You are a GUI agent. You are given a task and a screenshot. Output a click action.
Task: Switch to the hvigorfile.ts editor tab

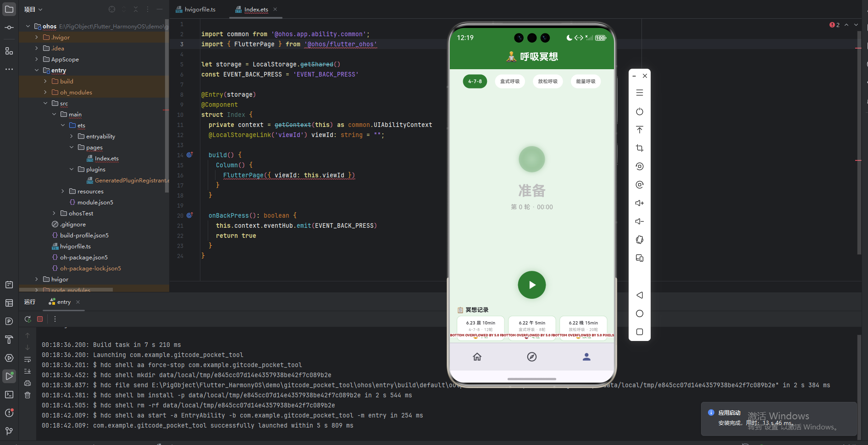coord(196,9)
